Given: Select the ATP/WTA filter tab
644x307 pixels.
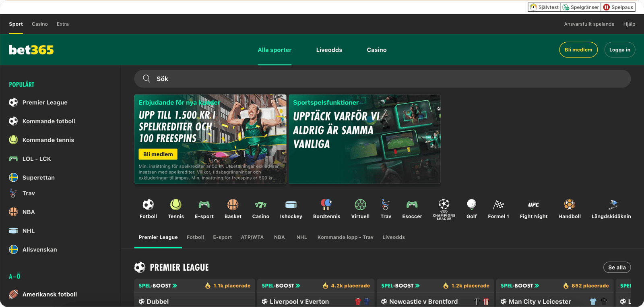Looking at the screenshot, I should 252,237.
